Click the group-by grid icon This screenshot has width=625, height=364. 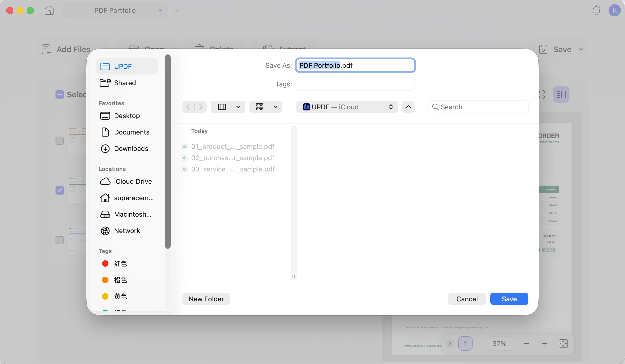pyautogui.click(x=260, y=107)
